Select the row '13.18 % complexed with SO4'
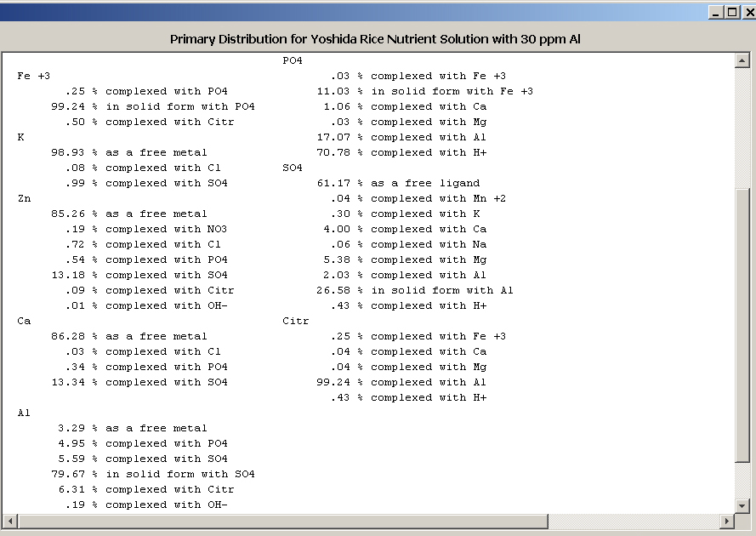756x536 pixels. [x=139, y=275]
